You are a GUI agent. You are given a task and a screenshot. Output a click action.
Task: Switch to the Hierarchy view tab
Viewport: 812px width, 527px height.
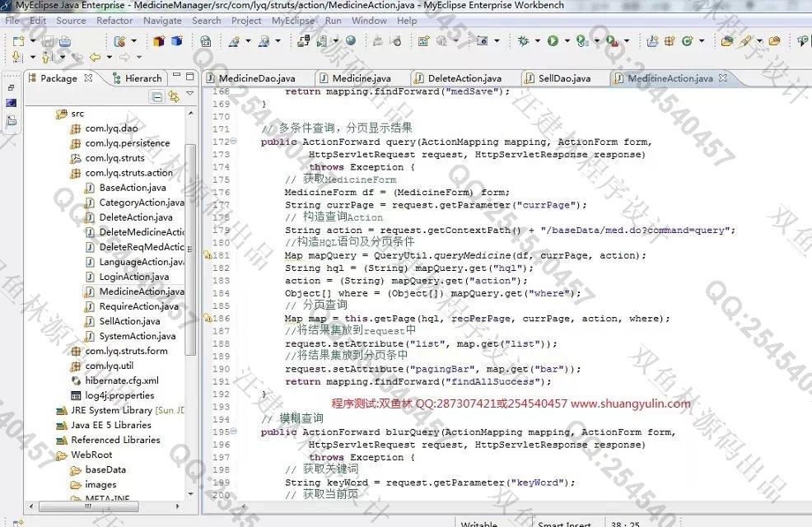138,78
